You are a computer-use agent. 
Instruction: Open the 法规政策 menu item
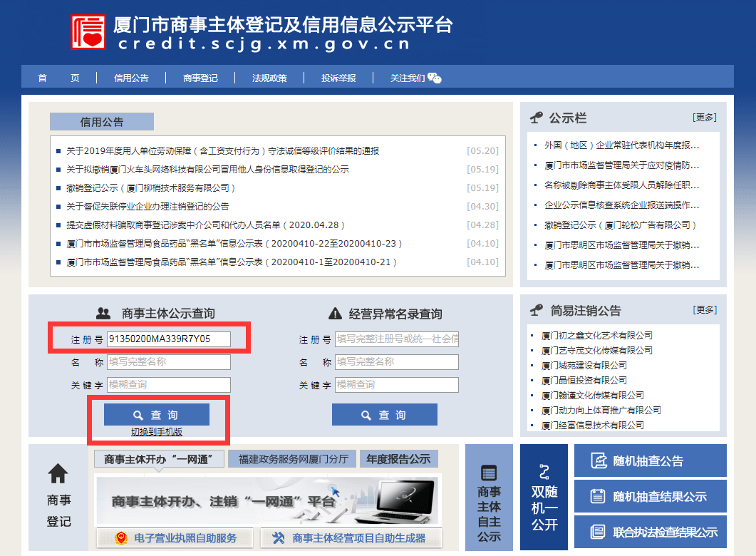(x=271, y=77)
